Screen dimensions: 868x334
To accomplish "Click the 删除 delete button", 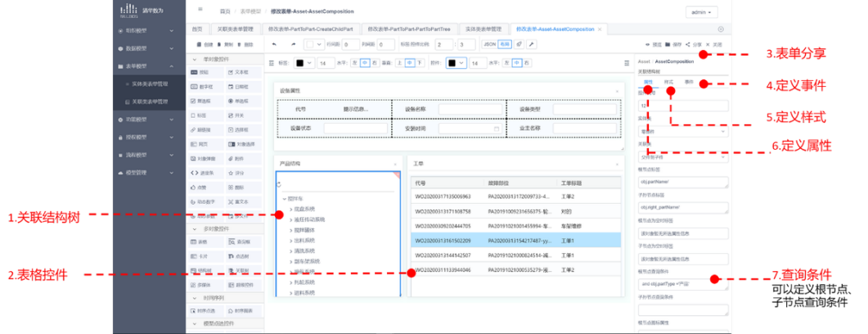I will point(245,44).
